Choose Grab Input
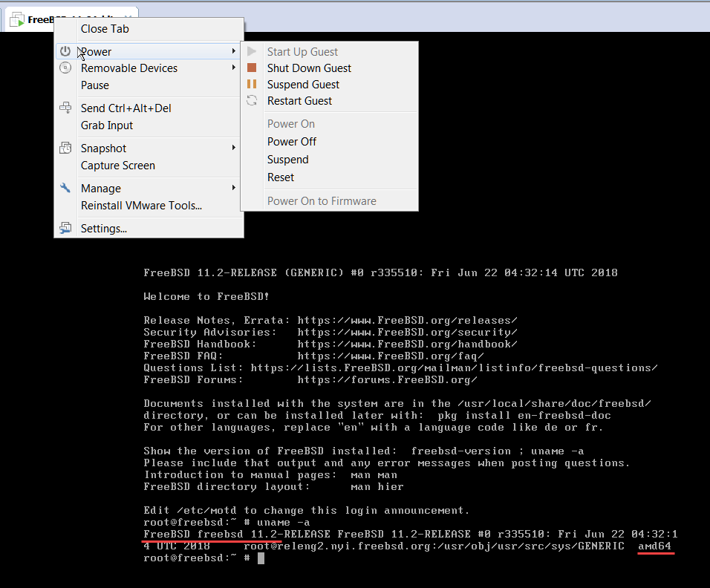Image resolution: width=710 pixels, height=588 pixels. 106,125
